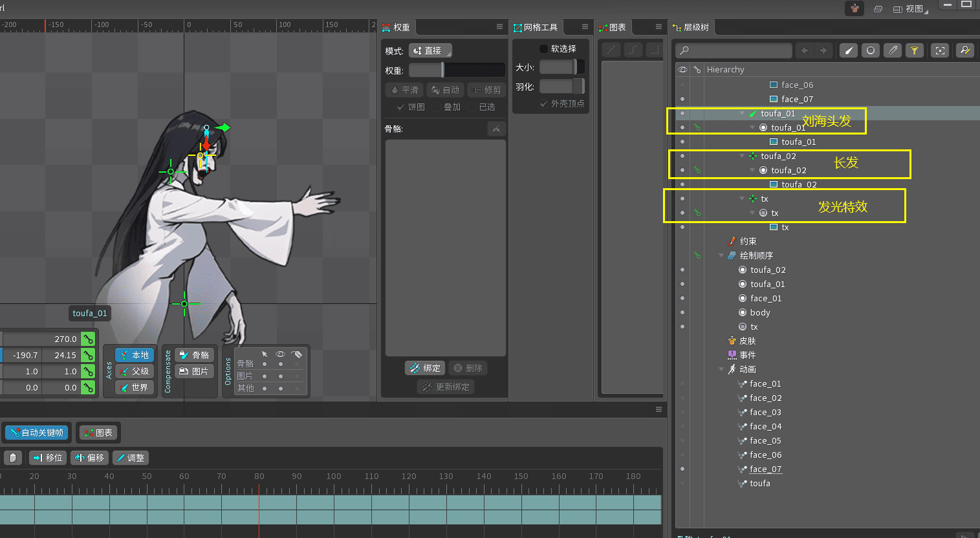
Task: Click the bone filter icon in hierarchy toolbar
Action: 849,50
